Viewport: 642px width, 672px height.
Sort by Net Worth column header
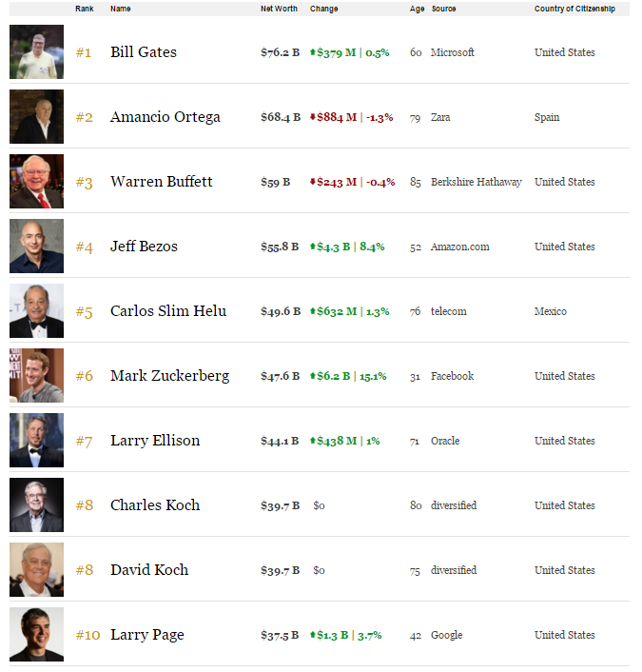click(279, 9)
